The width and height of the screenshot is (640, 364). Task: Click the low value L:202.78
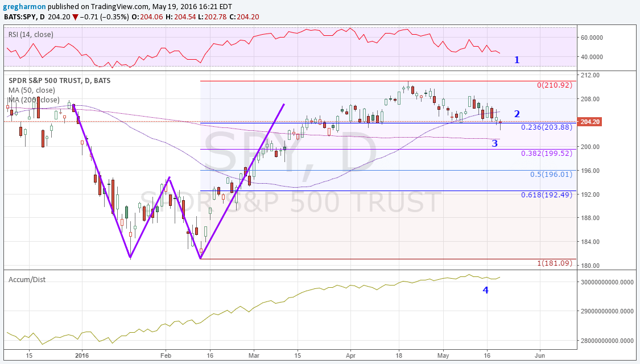212,17
